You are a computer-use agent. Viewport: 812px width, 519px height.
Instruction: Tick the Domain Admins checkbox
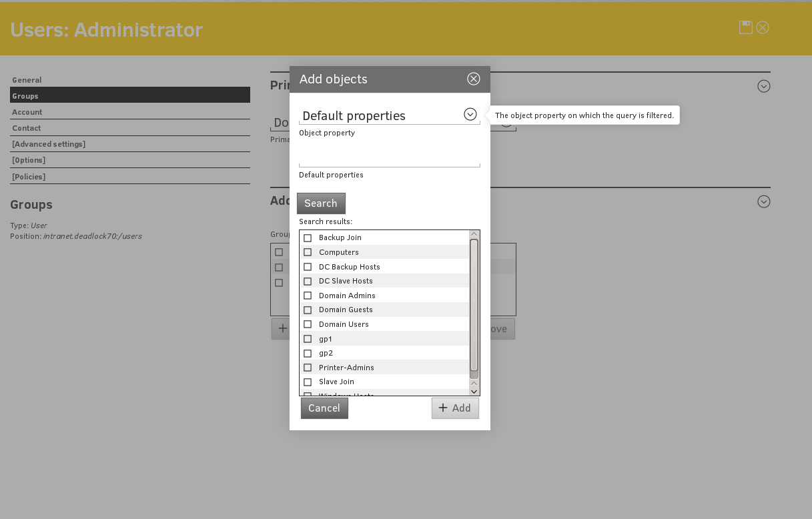[x=308, y=296]
